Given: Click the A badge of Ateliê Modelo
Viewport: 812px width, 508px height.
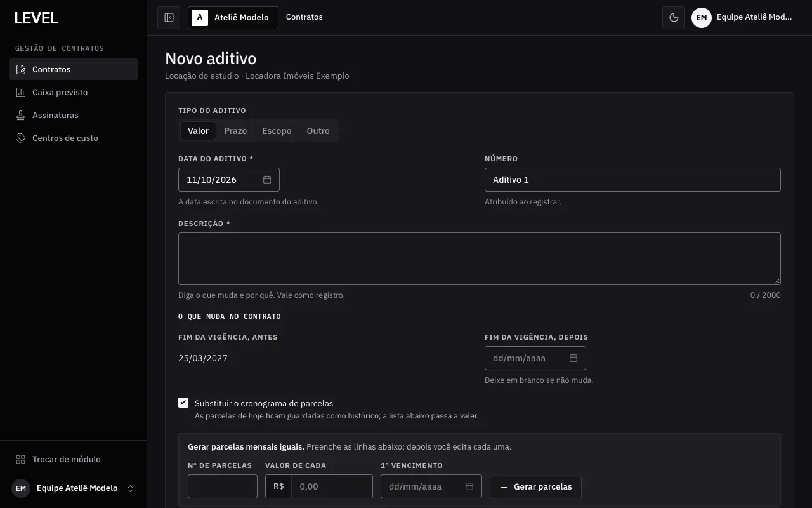Looking at the screenshot, I should pyautogui.click(x=200, y=18).
